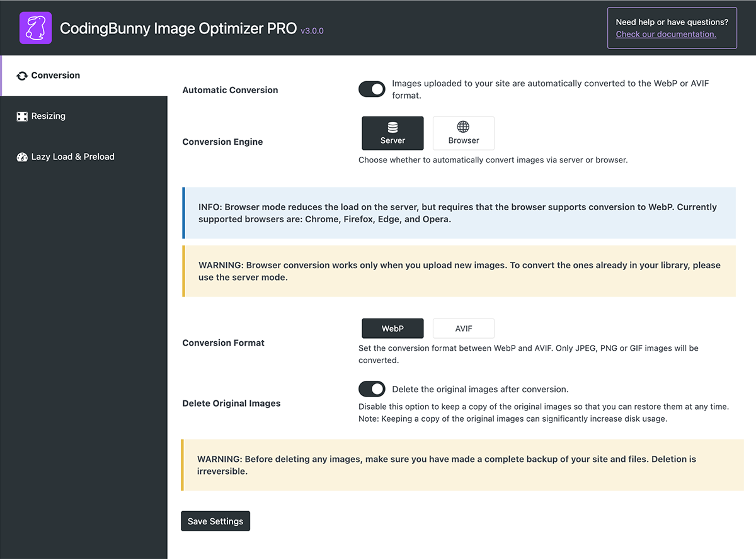Screen dimensions: 756x559
Task: Click the CodingBunny rabbit logo icon
Action: tap(35, 28)
